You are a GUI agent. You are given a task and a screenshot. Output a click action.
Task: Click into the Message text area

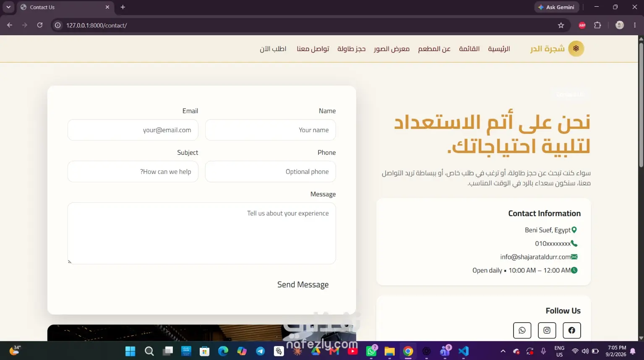click(x=202, y=233)
